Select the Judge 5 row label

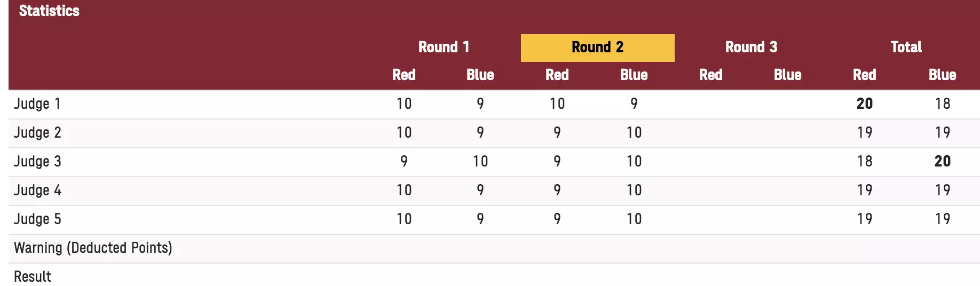point(37,219)
